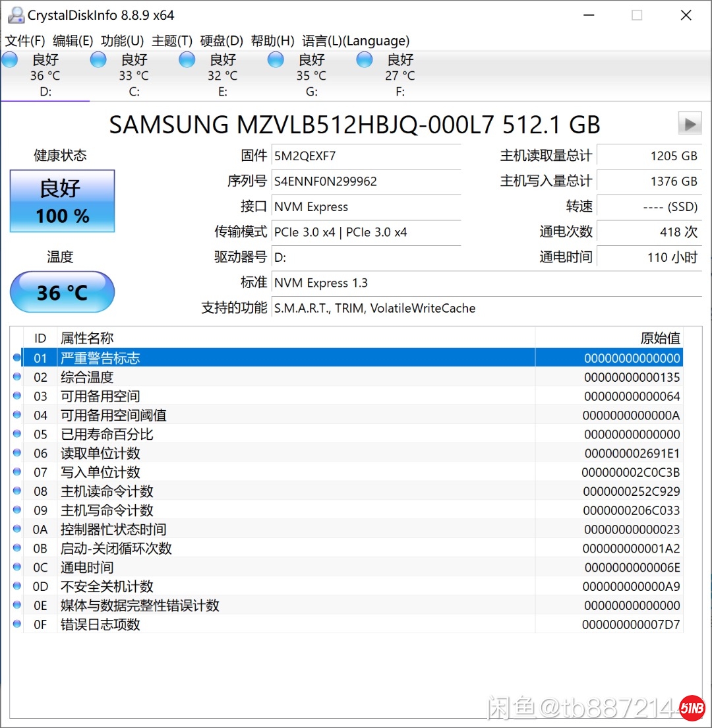Screen dimensions: 712x728
Task: Click power on count 418 次
Action: pos(649,231)
